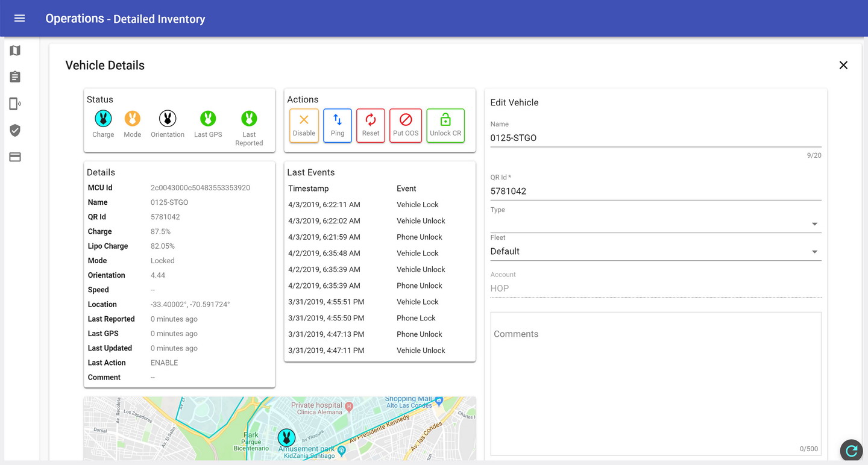
Task: Click the Charge status icon
Action: [103, 119]
